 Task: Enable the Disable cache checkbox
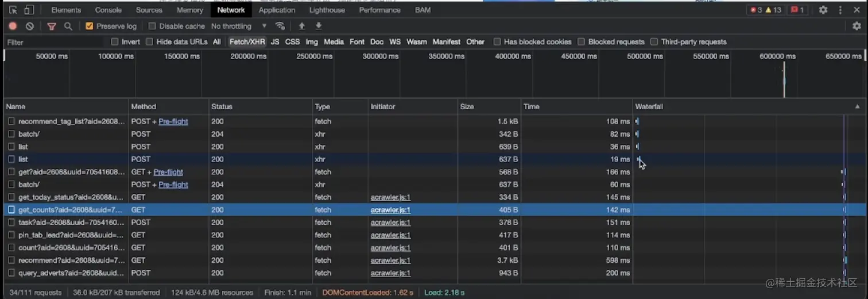152,26
